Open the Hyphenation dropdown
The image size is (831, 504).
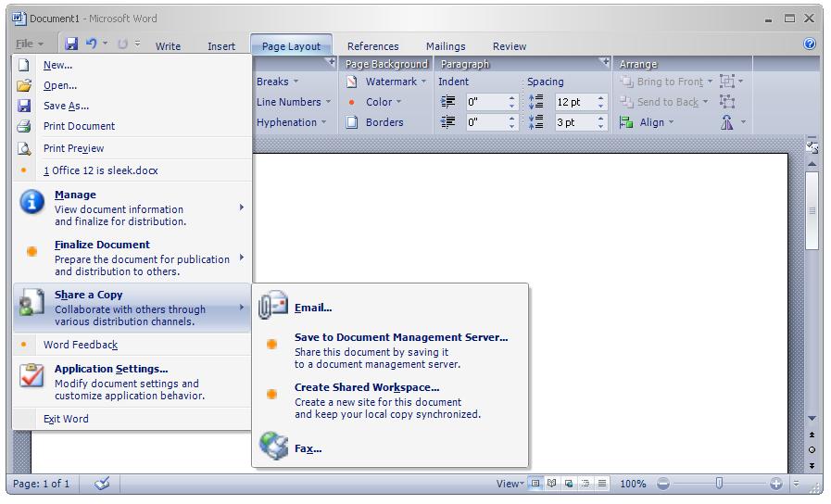click(x=292, y=122)
